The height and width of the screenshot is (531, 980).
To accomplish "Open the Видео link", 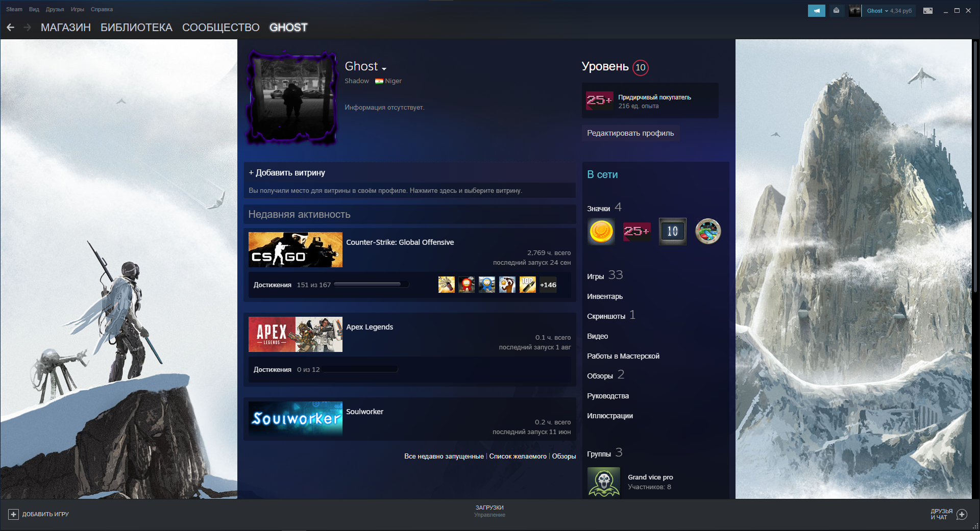I will coord(598,336).
